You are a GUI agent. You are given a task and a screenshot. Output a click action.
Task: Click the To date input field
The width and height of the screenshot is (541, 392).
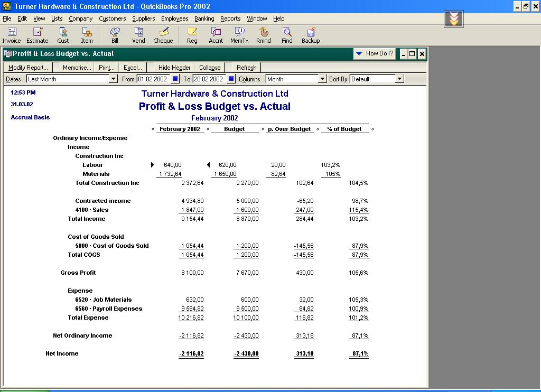coord(209,79)
